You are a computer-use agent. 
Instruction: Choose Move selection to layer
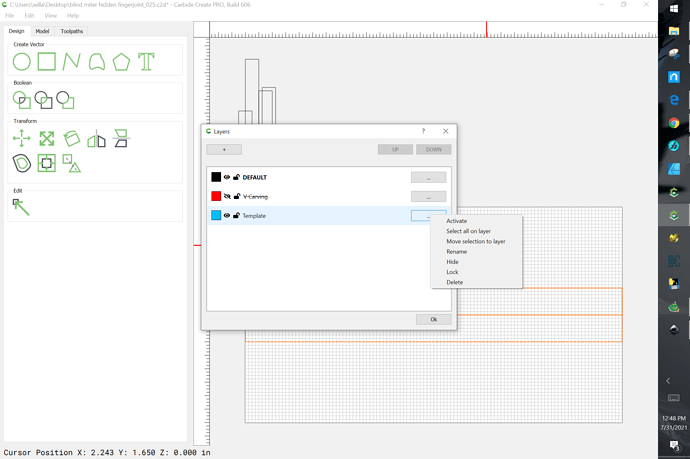coord(476,241)
